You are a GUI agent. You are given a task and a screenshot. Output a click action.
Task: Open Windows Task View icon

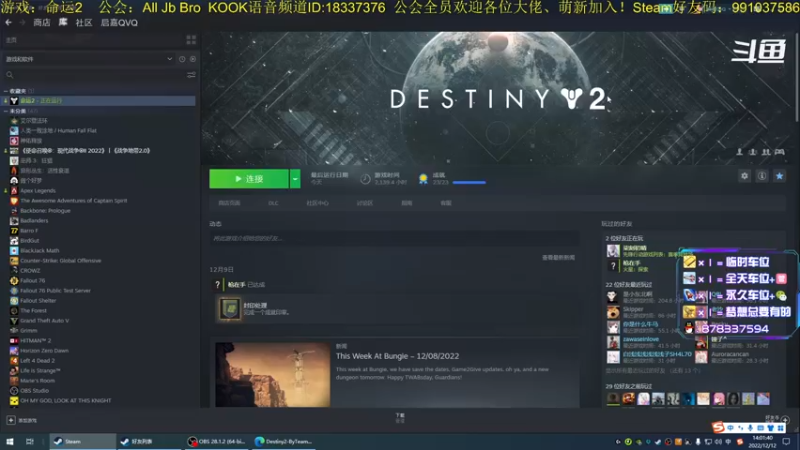[x=30, y=442]
